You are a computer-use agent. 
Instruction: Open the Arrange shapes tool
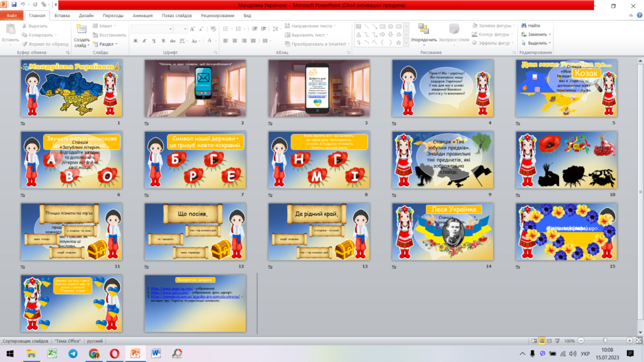[x=423, y=33]
